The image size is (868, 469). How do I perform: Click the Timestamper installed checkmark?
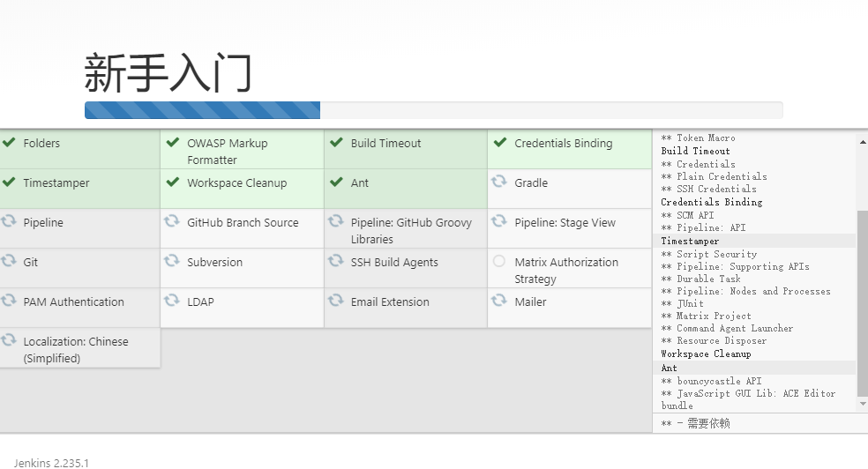[9, 182]
